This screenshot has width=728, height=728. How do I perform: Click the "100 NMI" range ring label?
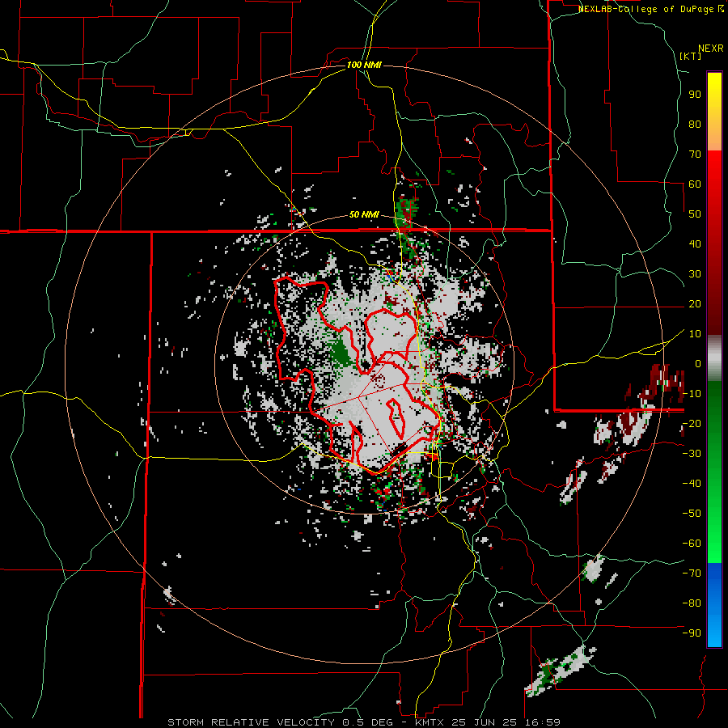(364, 65)
